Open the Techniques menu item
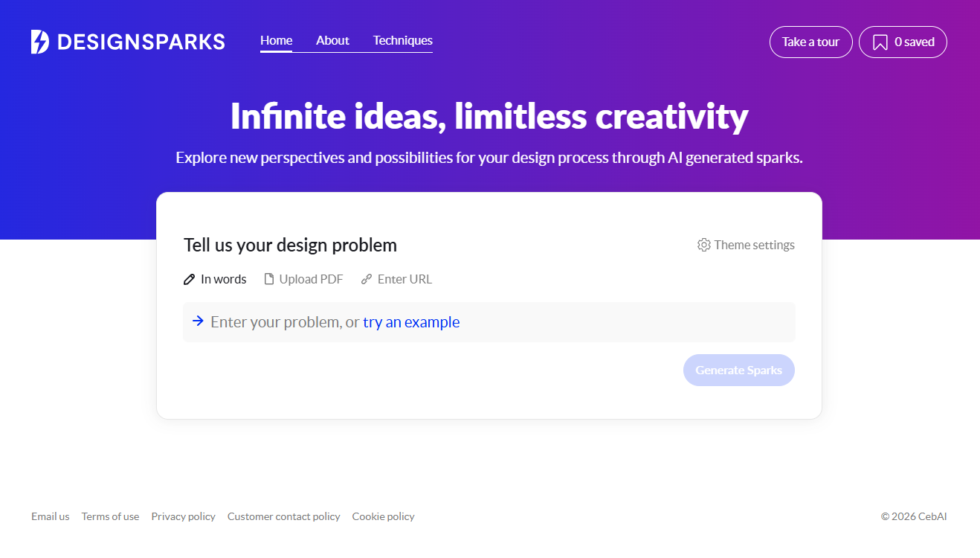 (x=402, y=40)
